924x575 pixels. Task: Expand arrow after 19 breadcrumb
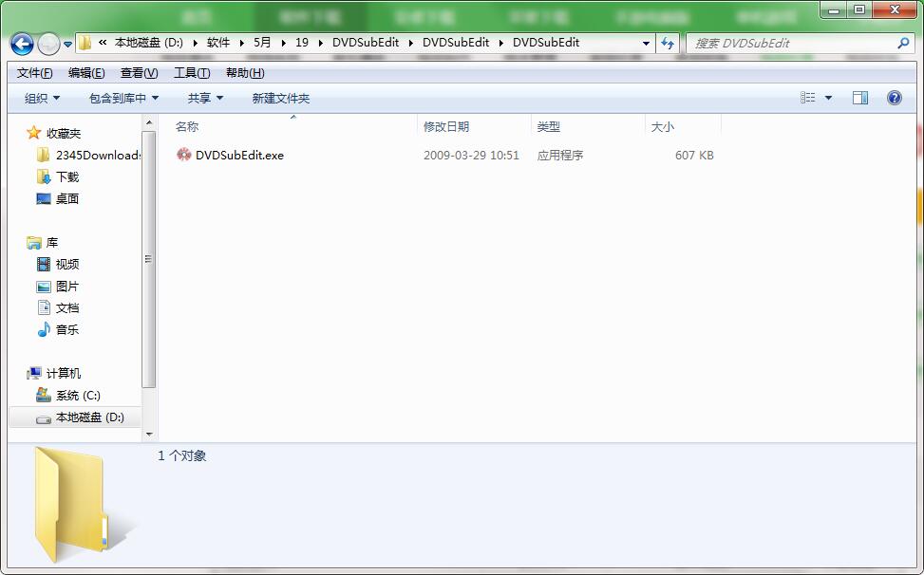pos(321,43)
